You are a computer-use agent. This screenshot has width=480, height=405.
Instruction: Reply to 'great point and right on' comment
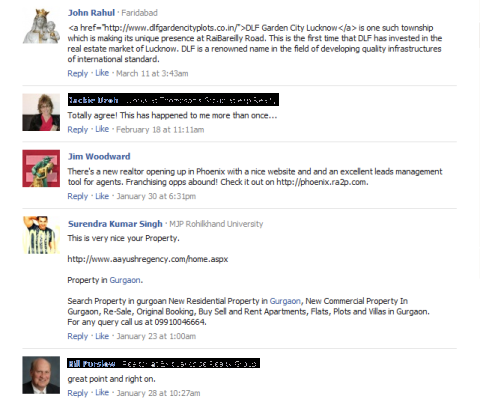pyautogui.click(x=78, y=393)
